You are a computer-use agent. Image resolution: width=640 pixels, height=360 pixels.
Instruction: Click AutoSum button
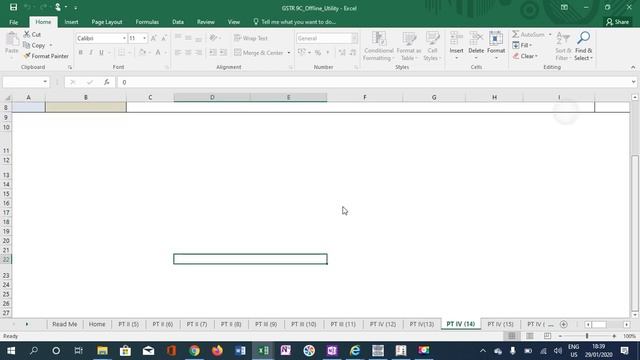click(x=529, y=34)
